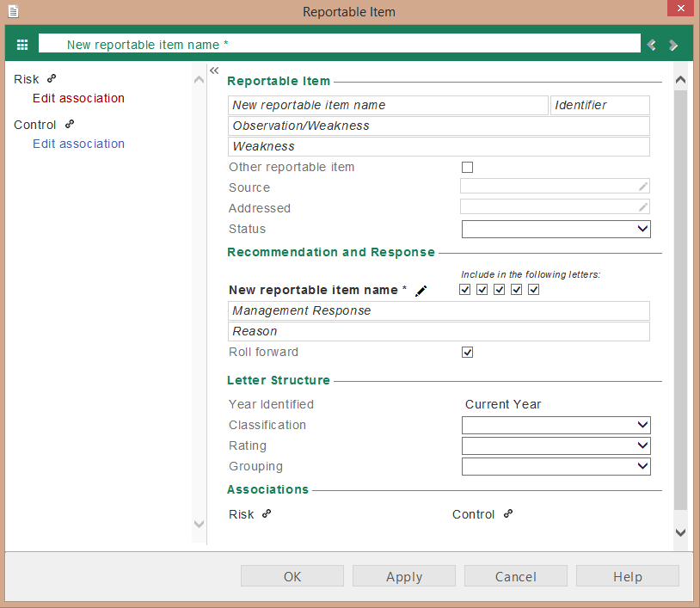This screenshot has height=608, width=700.
Task: Click Edit association under Risk
Action: (78, 98)
